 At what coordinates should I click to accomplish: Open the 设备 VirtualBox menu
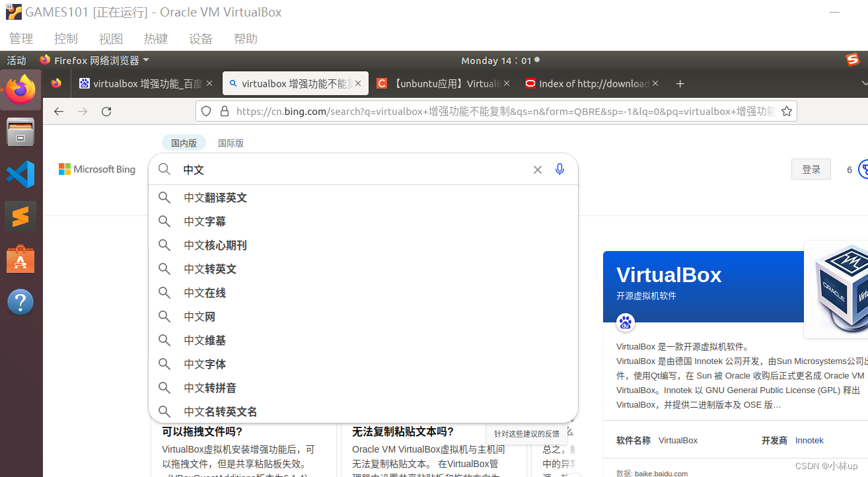201,39
